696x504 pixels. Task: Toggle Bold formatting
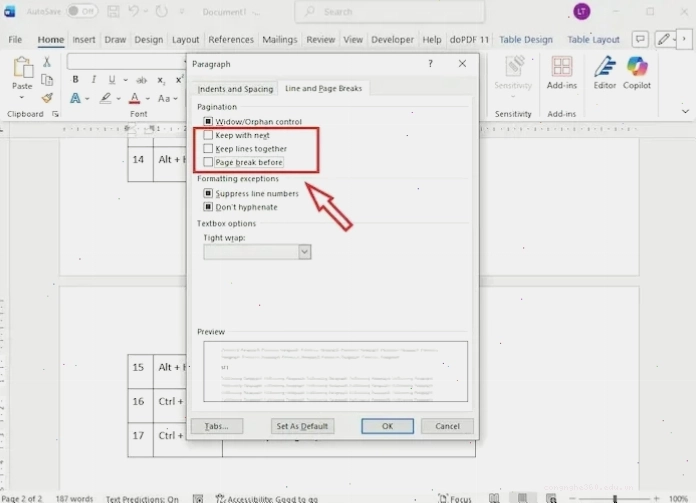click(75, 79)
